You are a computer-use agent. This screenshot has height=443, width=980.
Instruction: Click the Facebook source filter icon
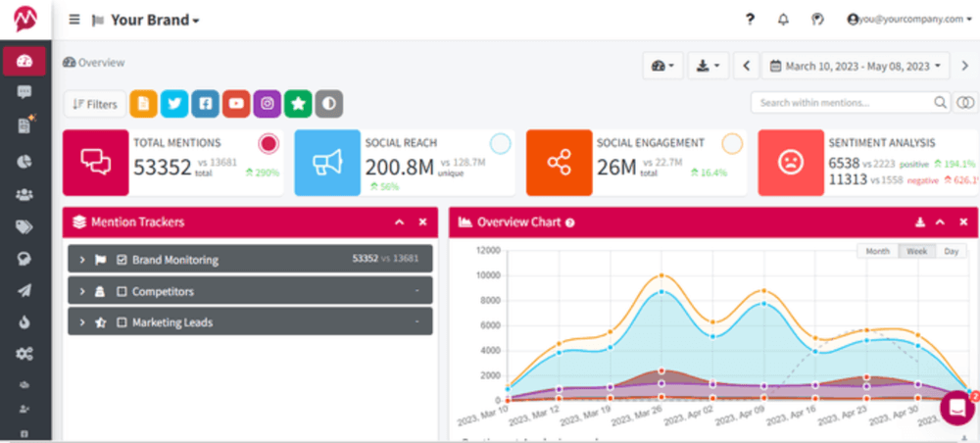[x=205, y=104]
